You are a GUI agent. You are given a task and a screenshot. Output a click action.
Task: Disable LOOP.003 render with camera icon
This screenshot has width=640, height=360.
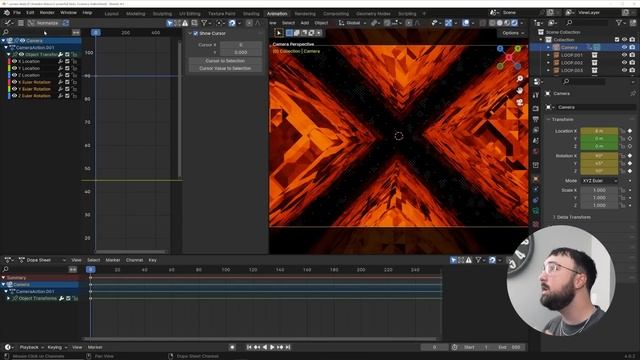coord(632,70)
